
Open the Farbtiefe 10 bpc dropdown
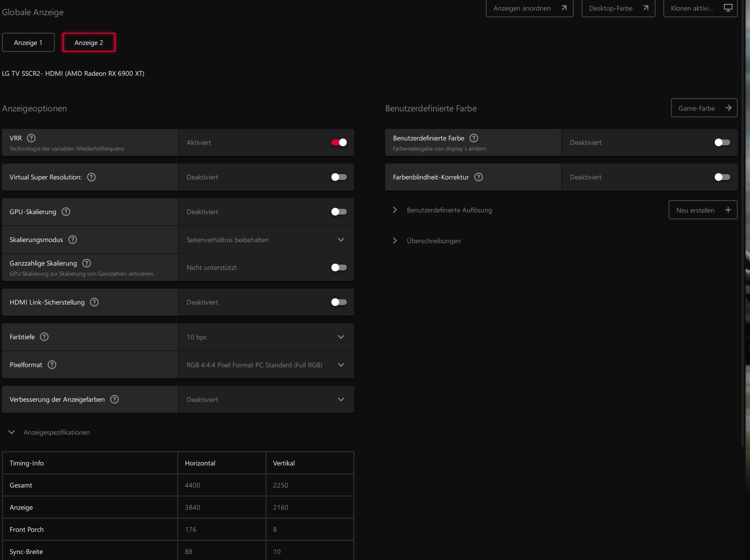[266, 337]
